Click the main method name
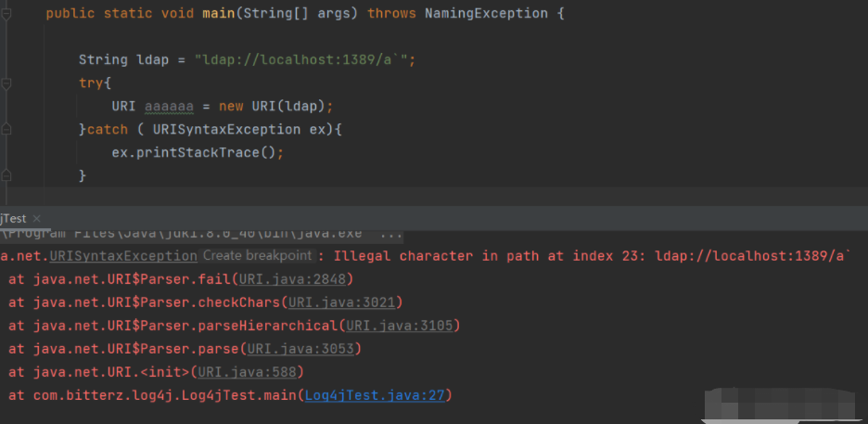The image size is (868, 424). pyautogui.click(x=219, y=14)
